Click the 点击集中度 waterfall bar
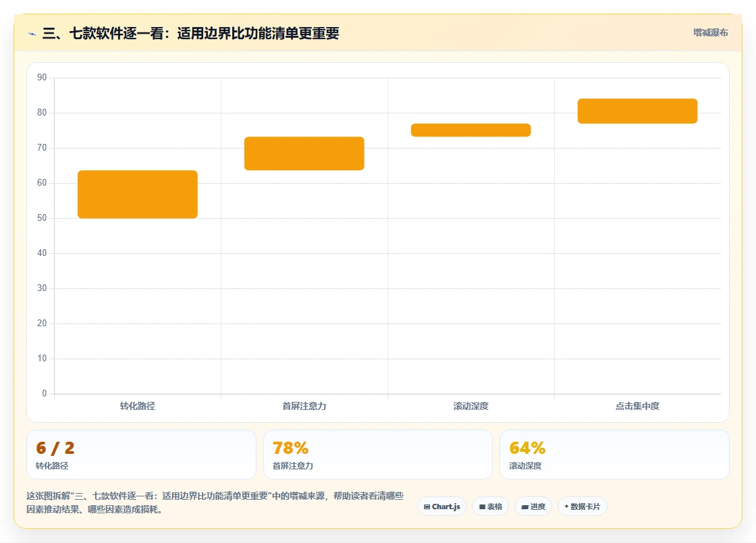This screenshot has width=756, height=543. point(637,111)
